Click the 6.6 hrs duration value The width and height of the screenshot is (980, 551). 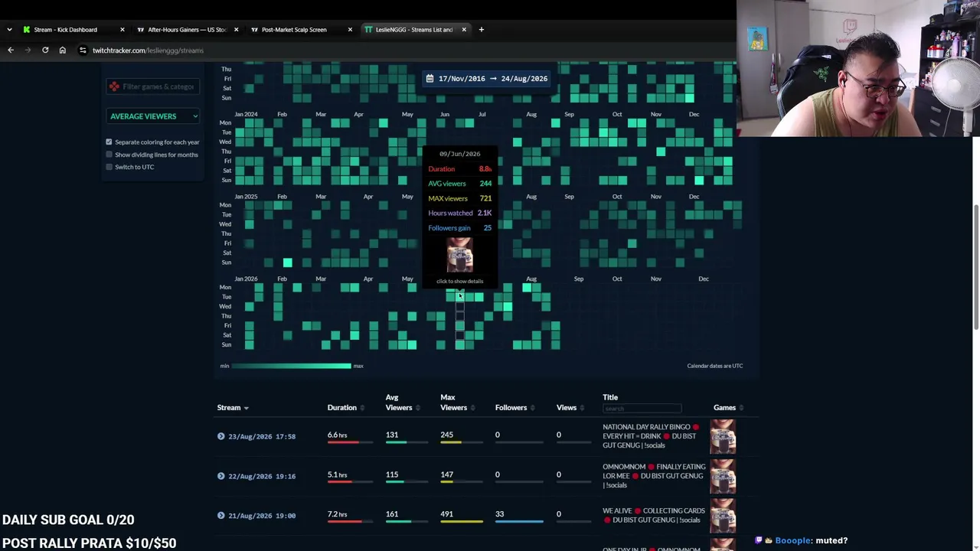[338, 435]
